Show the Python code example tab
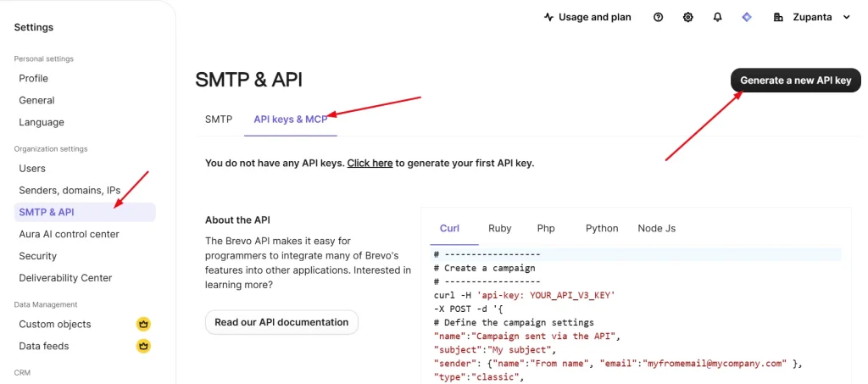Screen dimensions: 868x384 pyautogui.click(x=602, y=228)
